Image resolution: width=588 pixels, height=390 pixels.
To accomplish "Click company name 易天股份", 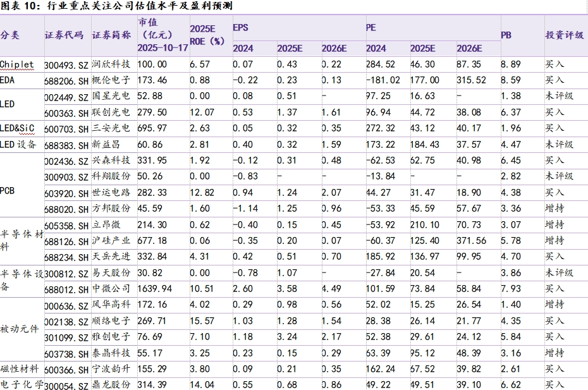I will (x=111, y=272).
